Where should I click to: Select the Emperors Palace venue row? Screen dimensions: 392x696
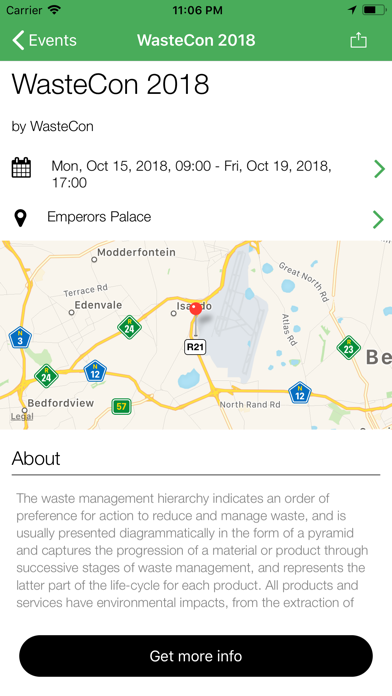pos(196,218)
